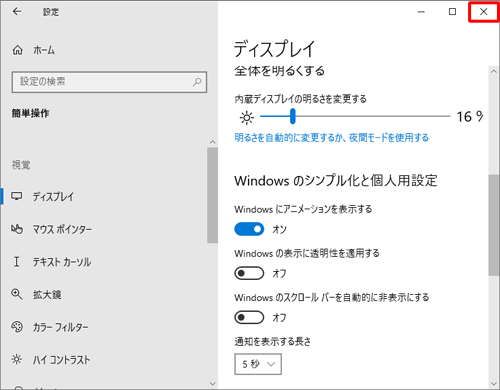Click the ディスプレイ page heading
This screenshot has height=390, width=500.
(274, 49)
